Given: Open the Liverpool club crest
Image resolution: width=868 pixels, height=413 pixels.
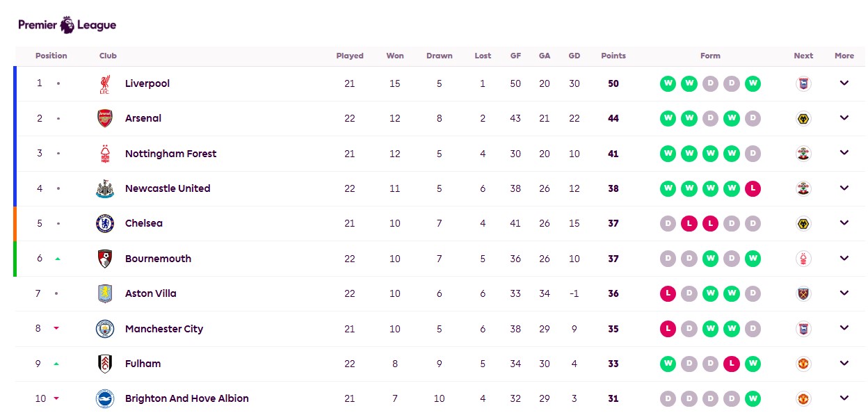Looking at the screenshot, I should [x=104, y=84].
